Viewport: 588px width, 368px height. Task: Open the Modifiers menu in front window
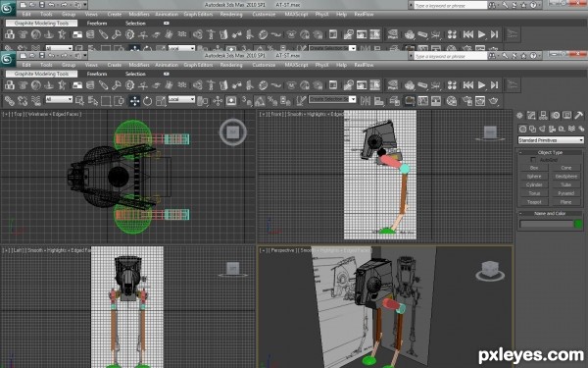tap(139, 65)
